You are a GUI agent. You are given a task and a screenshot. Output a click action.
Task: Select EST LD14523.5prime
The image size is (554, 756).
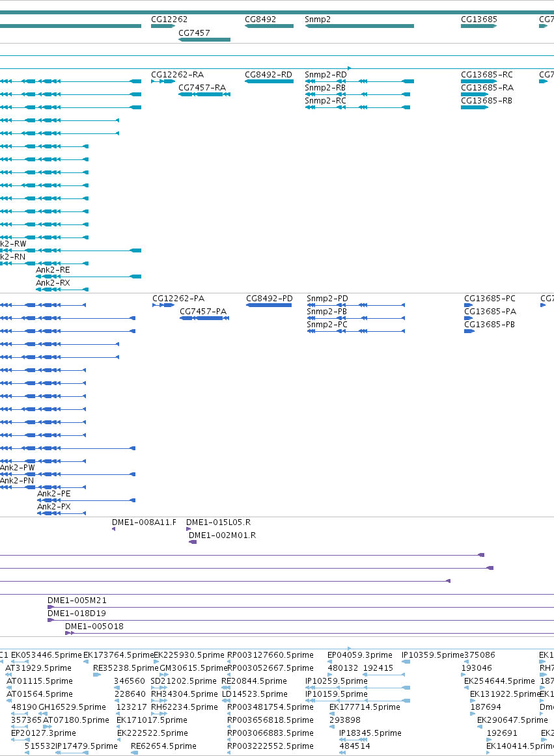point(254,694)
